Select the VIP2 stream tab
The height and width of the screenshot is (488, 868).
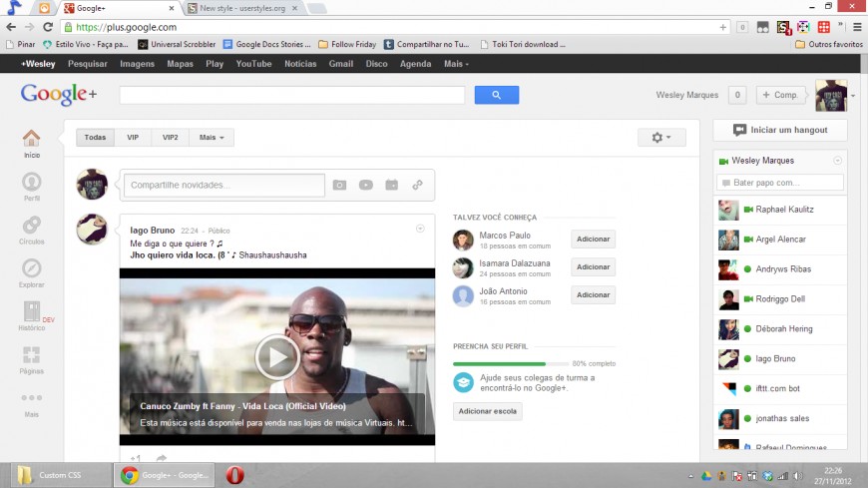[171, 138]
